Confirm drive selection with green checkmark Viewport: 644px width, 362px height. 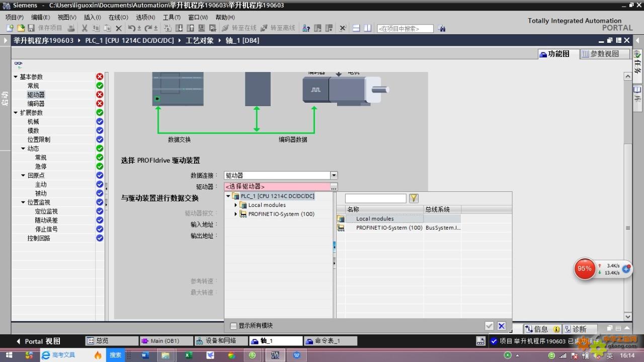pos(489,326)
